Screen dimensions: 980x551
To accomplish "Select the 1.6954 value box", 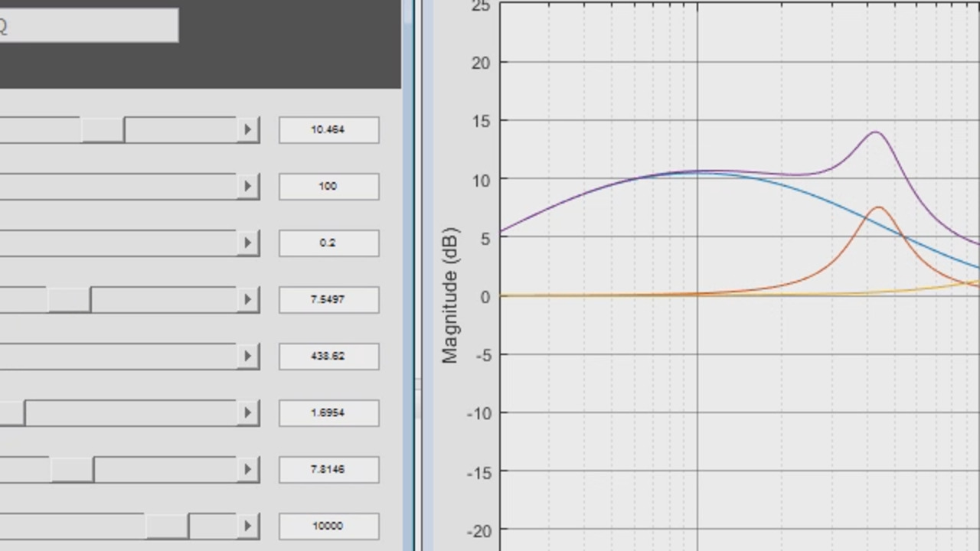I will (328, 412).
